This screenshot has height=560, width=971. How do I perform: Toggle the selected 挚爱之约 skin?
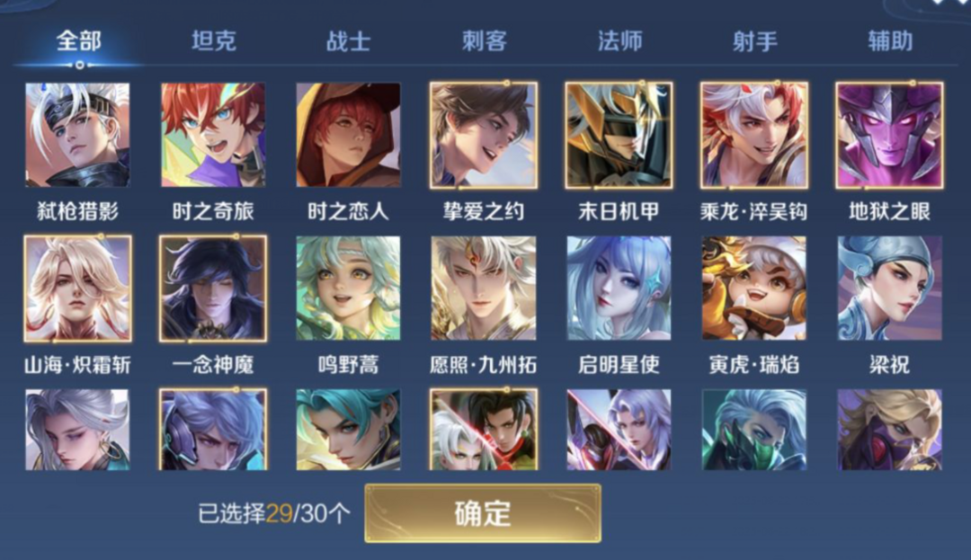[x=484, y=135]
